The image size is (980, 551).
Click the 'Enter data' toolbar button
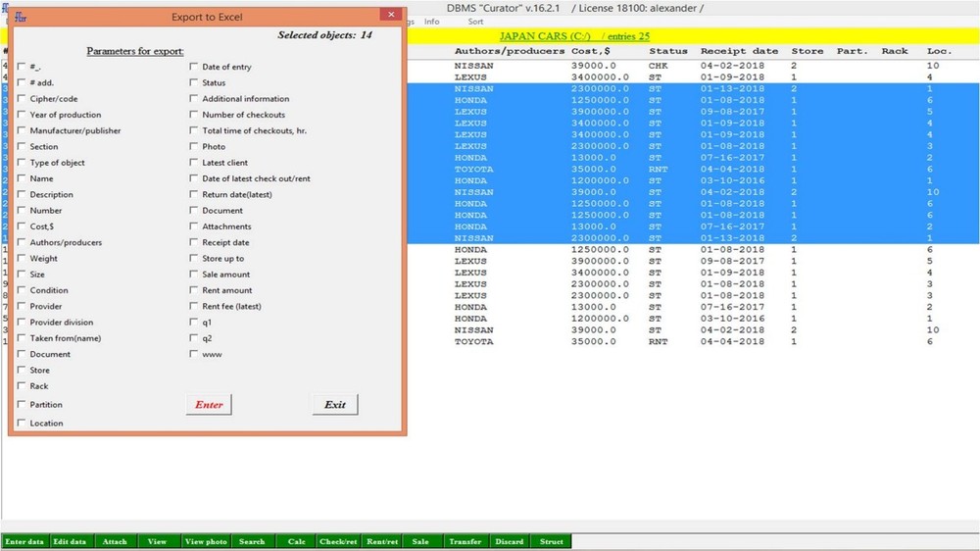(24, 541)
